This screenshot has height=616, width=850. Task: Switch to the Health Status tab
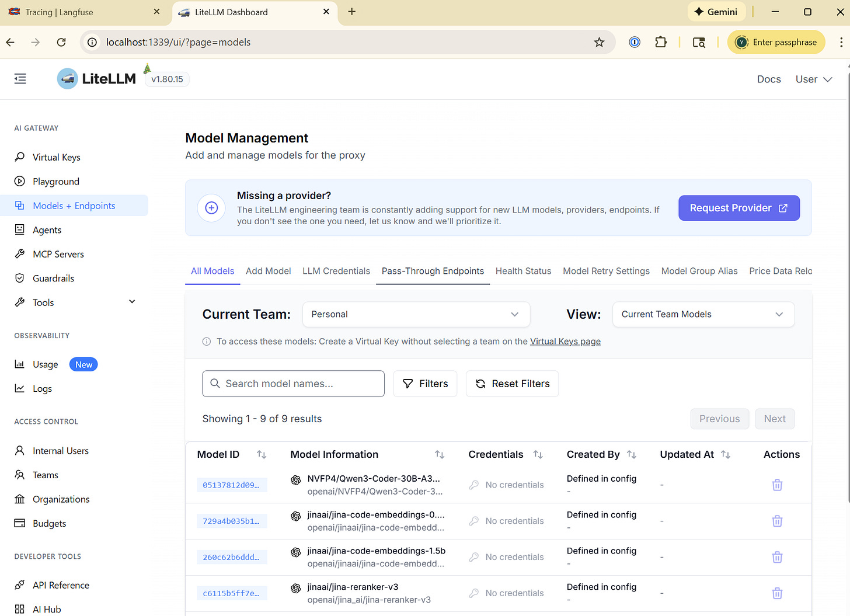(x=523, y=271)
